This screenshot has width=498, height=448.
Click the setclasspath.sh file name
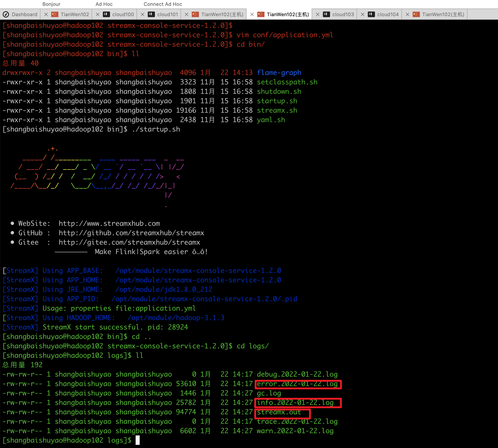[x=287, y=82]
